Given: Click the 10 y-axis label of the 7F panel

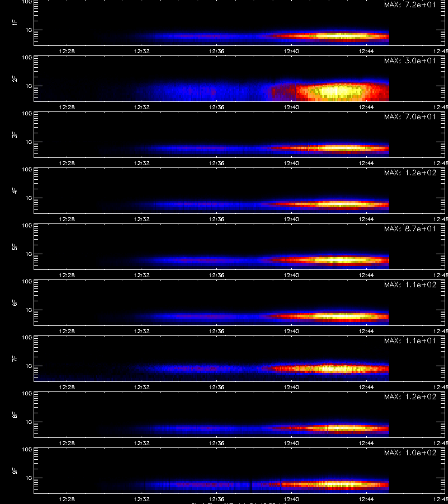Looking at the screenshot, I should coord(29,366).
